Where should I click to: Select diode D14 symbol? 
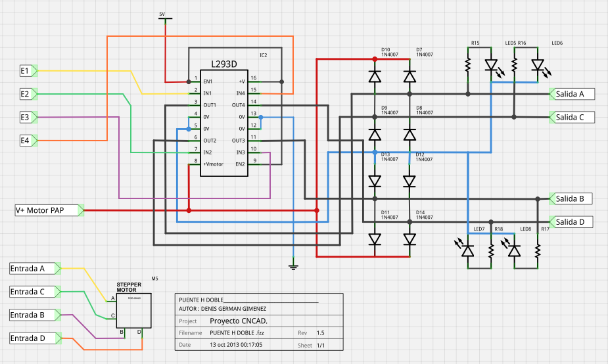(409, 239)
